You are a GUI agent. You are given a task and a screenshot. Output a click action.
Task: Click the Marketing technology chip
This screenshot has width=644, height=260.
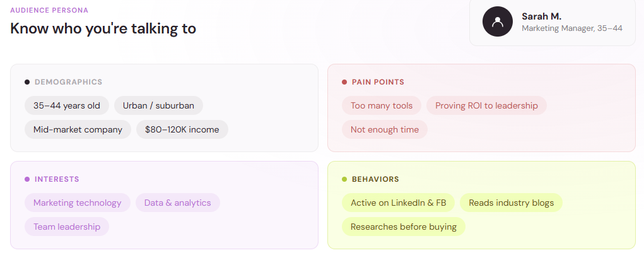pos(77,203)
